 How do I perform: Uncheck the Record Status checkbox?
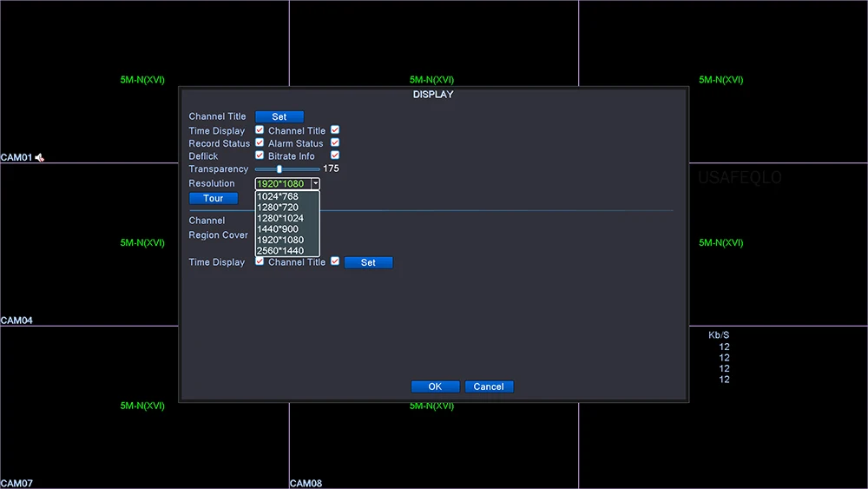259,142
